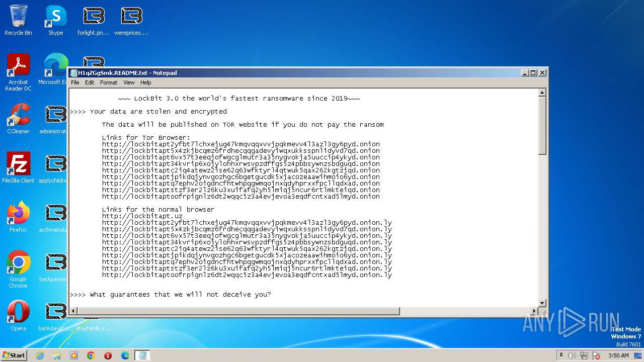
Task: Switch to Notepad taskbar button
Action: coord(142,355)
